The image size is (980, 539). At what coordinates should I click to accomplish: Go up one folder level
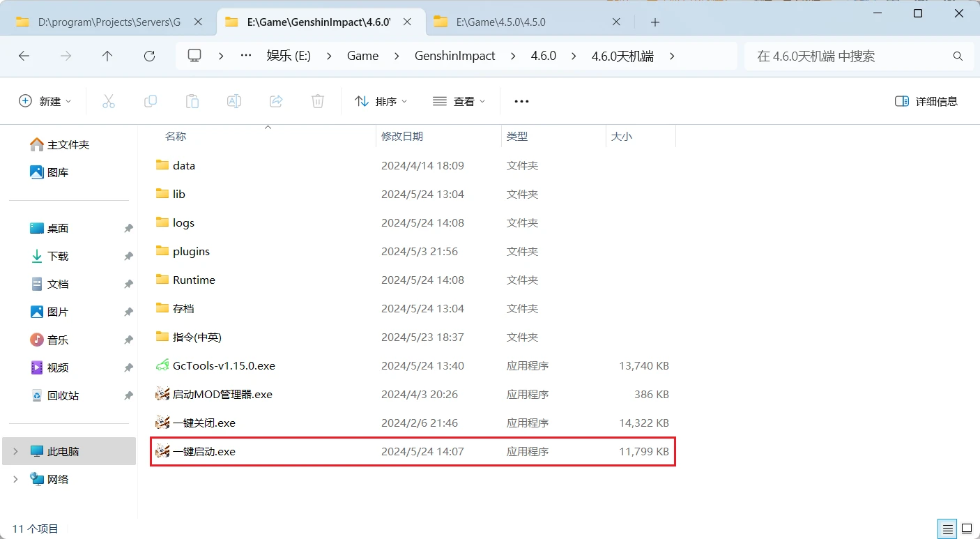107,56
